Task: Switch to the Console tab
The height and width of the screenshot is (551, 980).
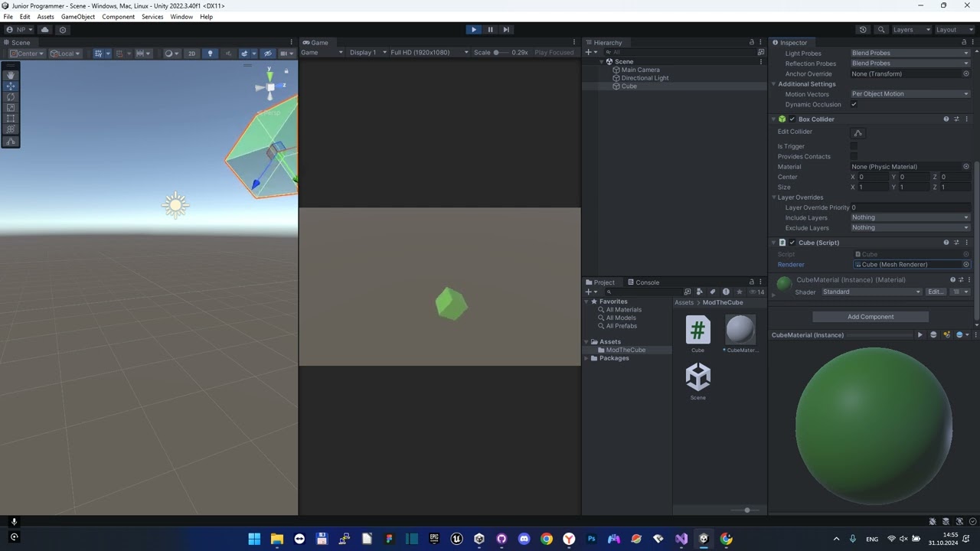Action: 642,282
